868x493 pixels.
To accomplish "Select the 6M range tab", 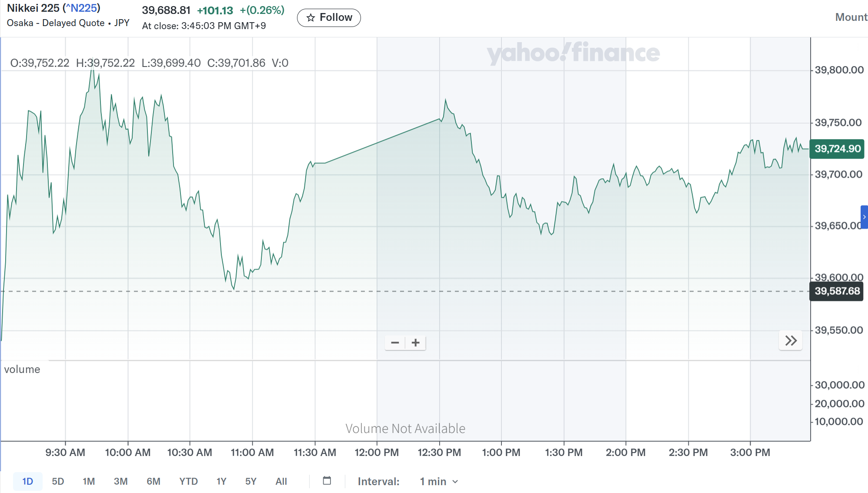I will [x=154, y=481].
